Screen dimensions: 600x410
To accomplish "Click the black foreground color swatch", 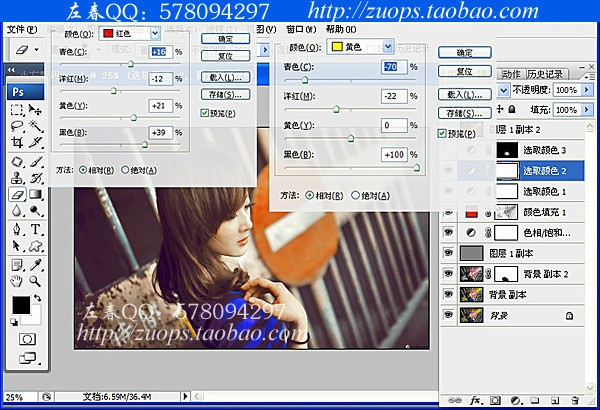I will click(21, 305).
